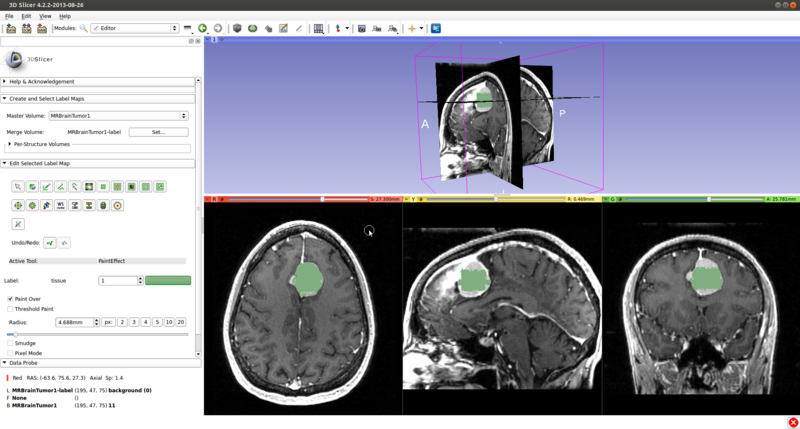Click the crosshair toolbar icon
Screen dimensions: 800x429
coord(411,29)
